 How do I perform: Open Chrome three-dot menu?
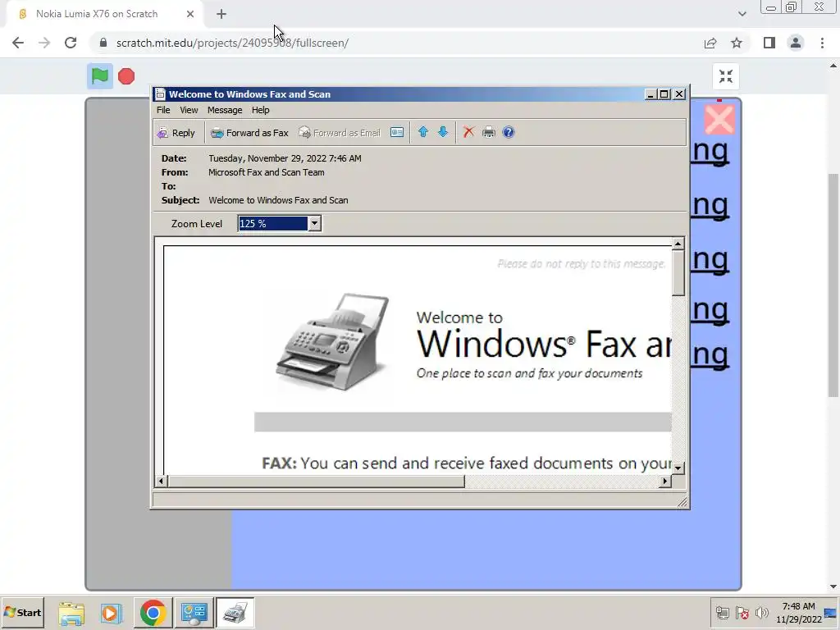click(822, 43)
